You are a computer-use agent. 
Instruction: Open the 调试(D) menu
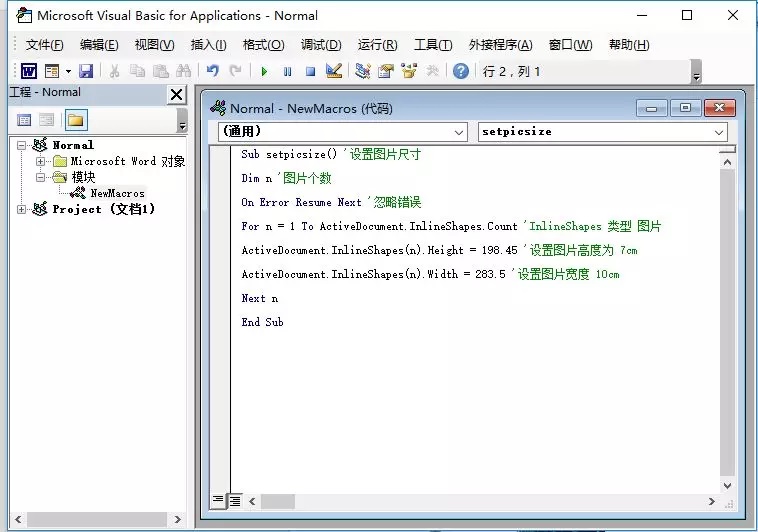tap(321, 45)
